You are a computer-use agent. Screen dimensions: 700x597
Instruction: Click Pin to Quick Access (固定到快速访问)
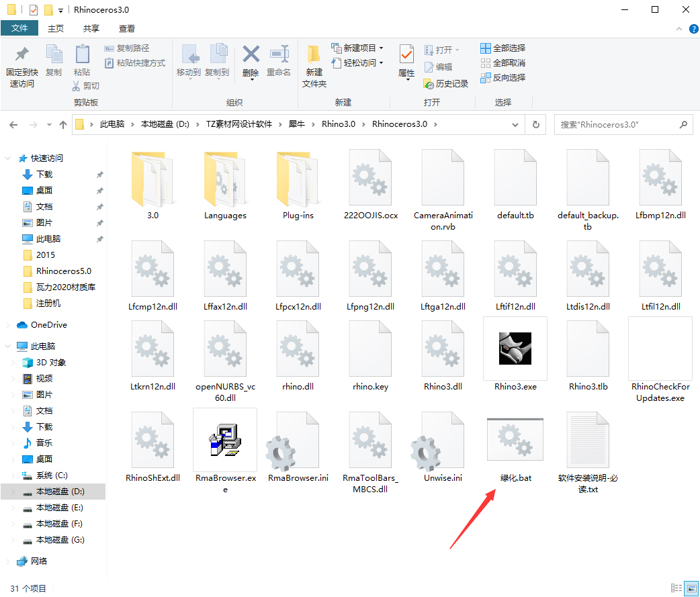point(22,66)
